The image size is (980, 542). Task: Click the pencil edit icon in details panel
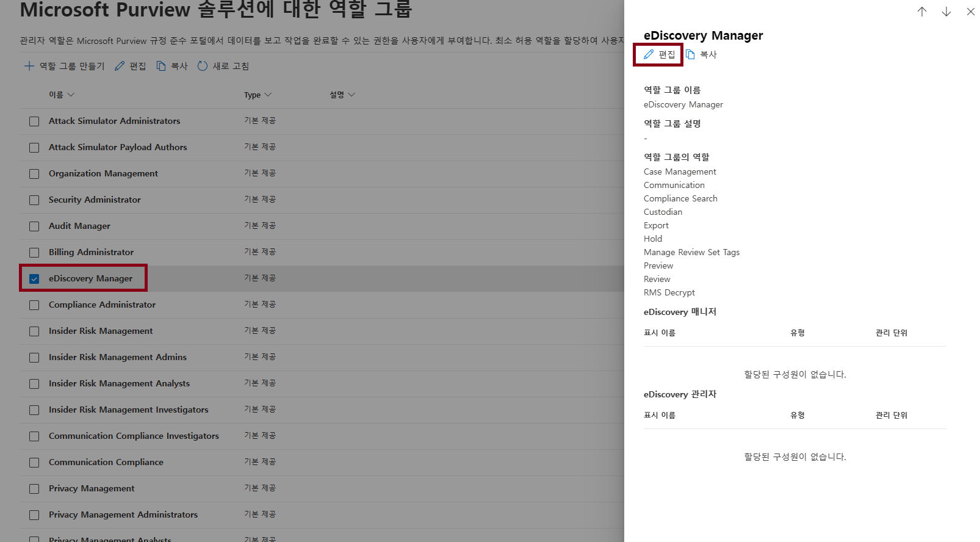coord(649,54)
